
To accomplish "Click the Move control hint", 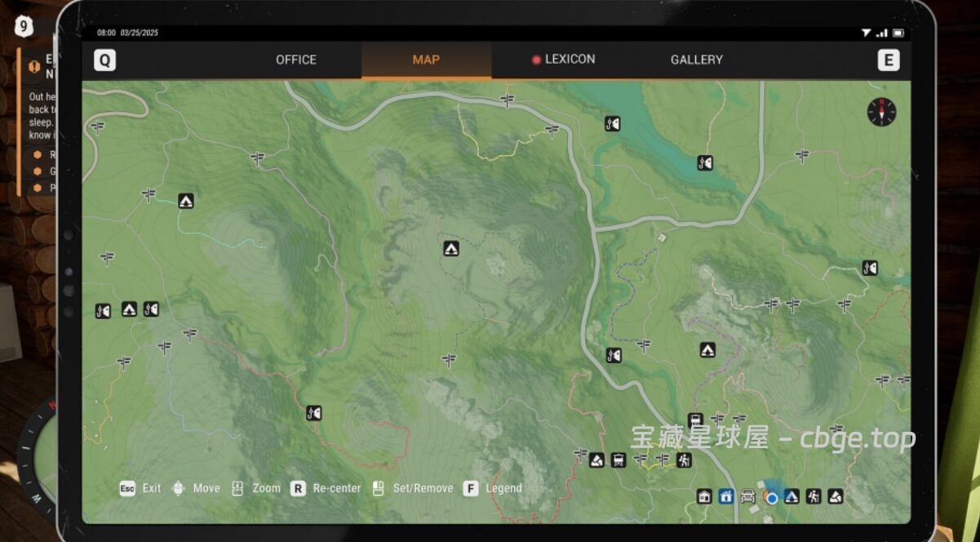I will [196, 488].
